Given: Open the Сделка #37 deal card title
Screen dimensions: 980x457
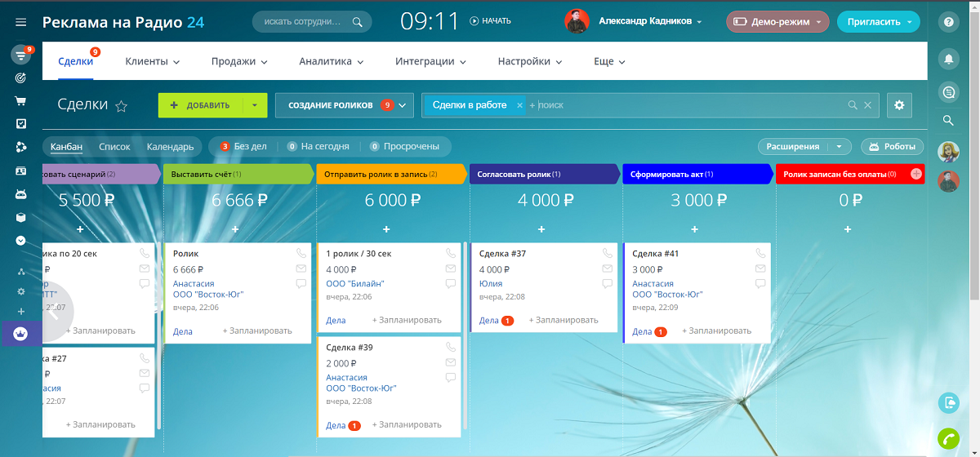Looking at the screenshot, I should click(502, 254).
